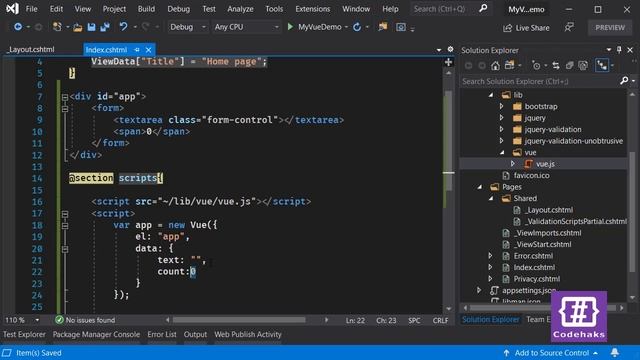Image resolution: width=640 pixels, height=360 pixels.
Task: Click the Solution Explorer Home icon
Action: pos(495,65)
